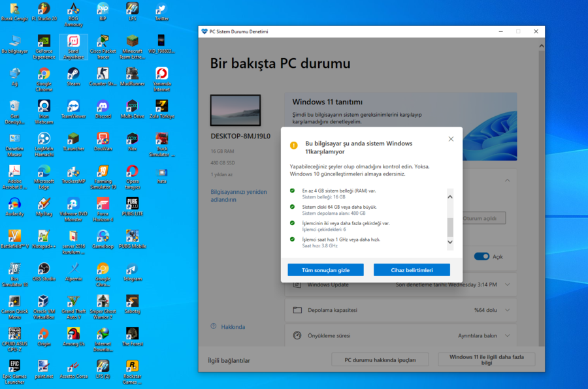Select the Assetto Corsa icon

click(x=73, y=370)
